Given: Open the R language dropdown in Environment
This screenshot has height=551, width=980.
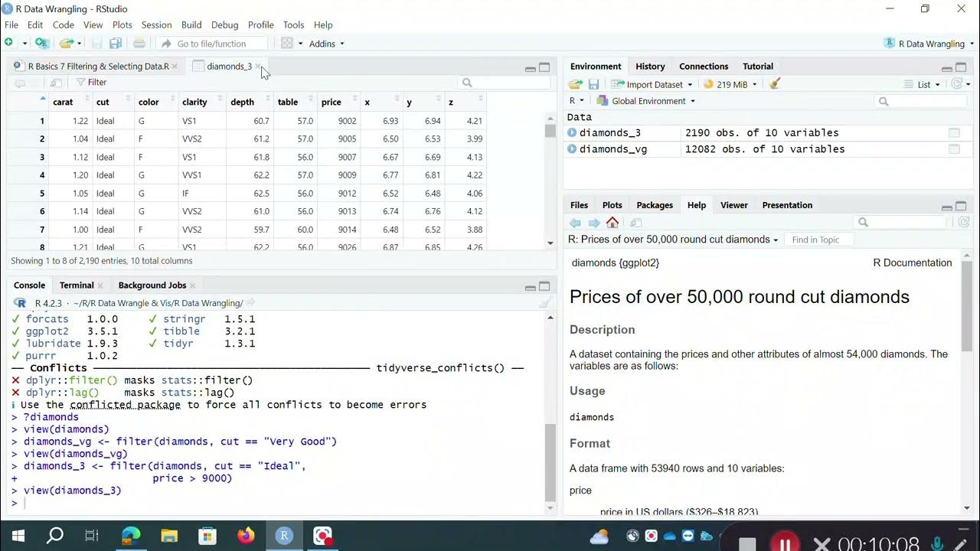Looking at the screenshot, I should [577, 100].
